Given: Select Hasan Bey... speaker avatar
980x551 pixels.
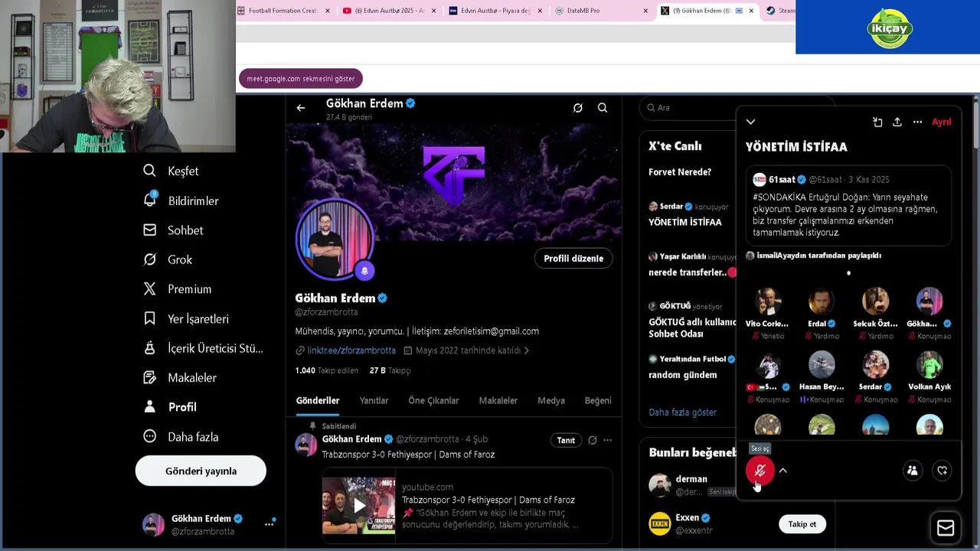Looking at the screenshot, I should tap(822, 365).
